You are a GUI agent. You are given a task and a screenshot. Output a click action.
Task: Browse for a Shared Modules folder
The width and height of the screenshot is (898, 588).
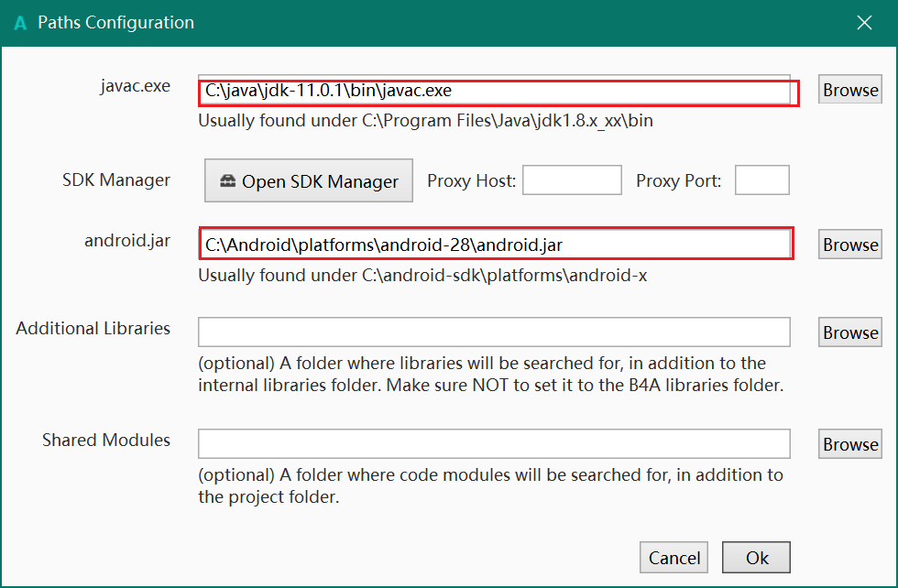click(x=849, y=443)
